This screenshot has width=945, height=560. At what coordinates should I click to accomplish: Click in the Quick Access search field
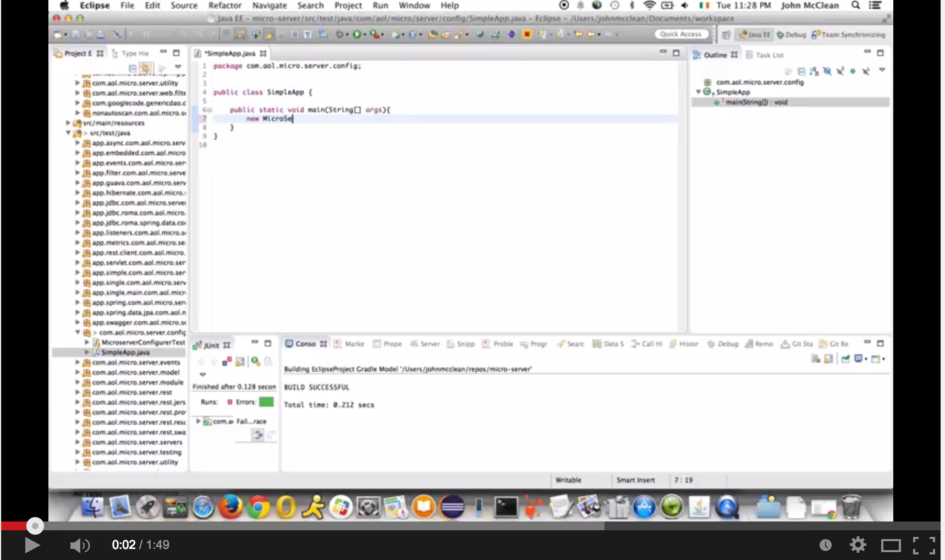pos(680,34)
